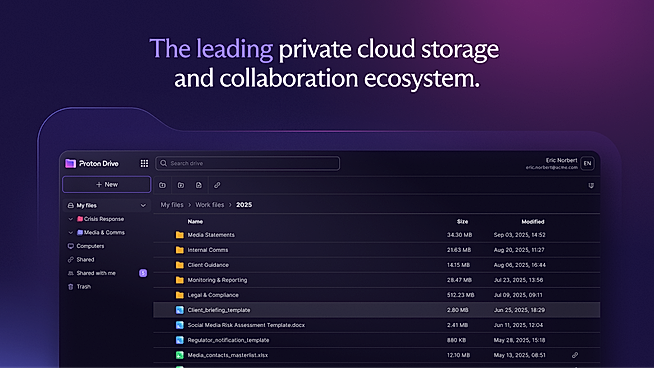Click the 880 KB size cell
Screen dimensions: 654x368
[x=456, y=340]
